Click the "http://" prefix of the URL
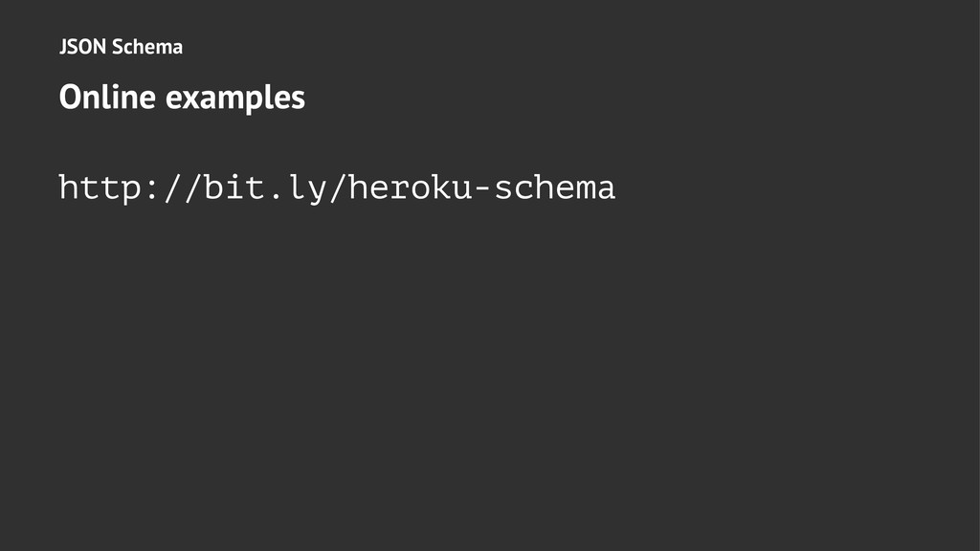Viewport: 980px width, 551px height. (129, 187)
